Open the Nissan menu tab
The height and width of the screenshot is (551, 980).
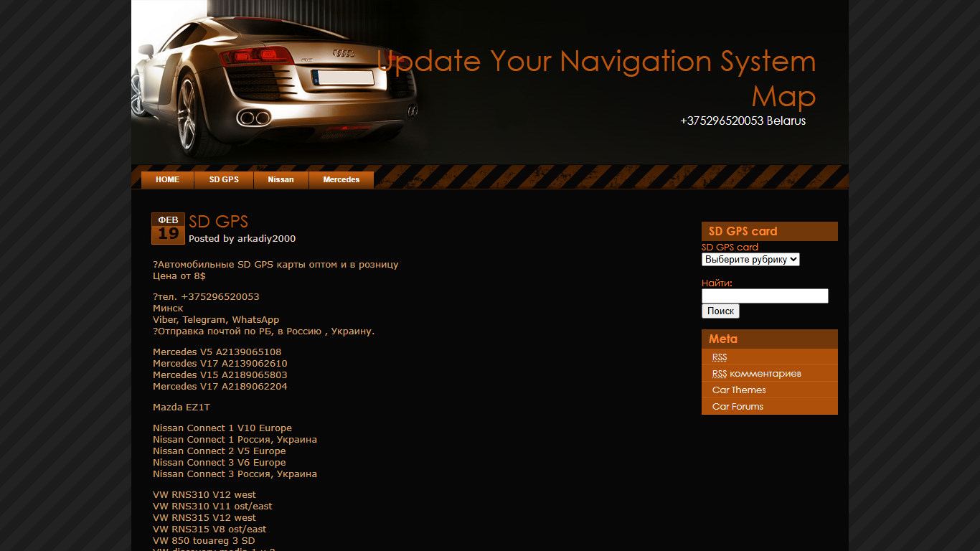click(281, 180)
